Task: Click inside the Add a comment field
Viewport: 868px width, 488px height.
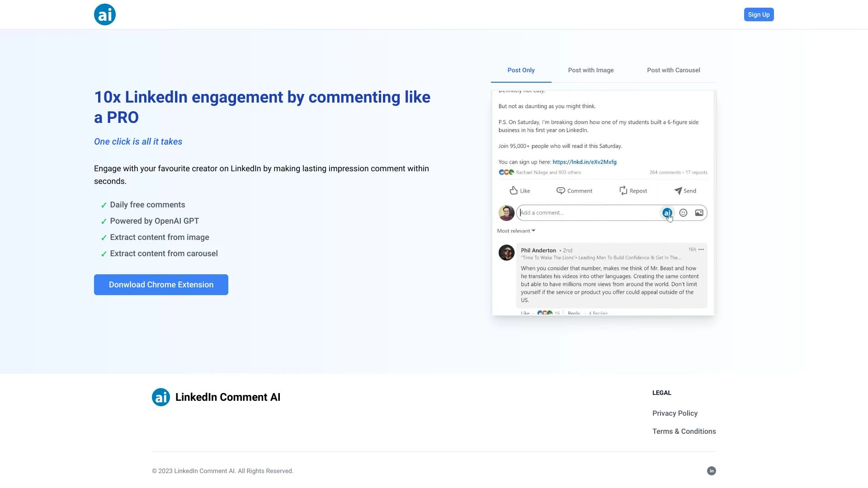Action: [x=588, y=212]
